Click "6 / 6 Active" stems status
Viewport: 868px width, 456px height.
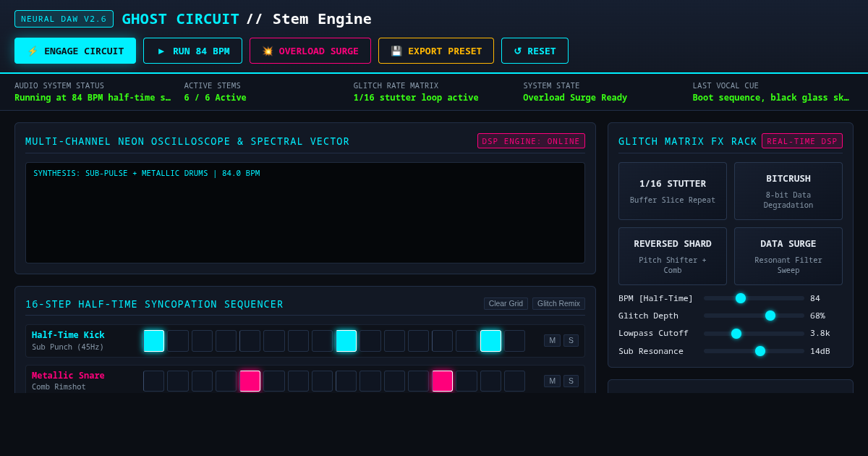coord(215,98)
